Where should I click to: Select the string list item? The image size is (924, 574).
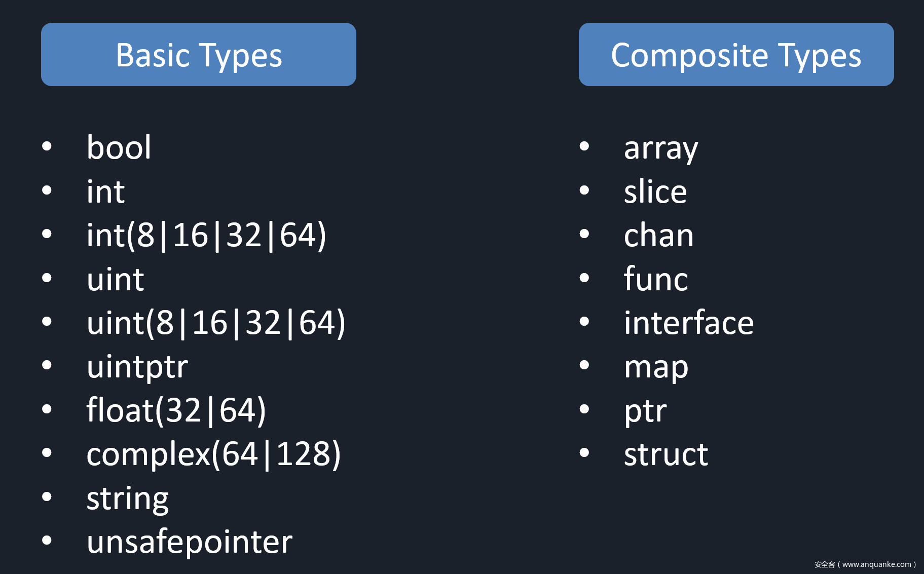[127, 499]
